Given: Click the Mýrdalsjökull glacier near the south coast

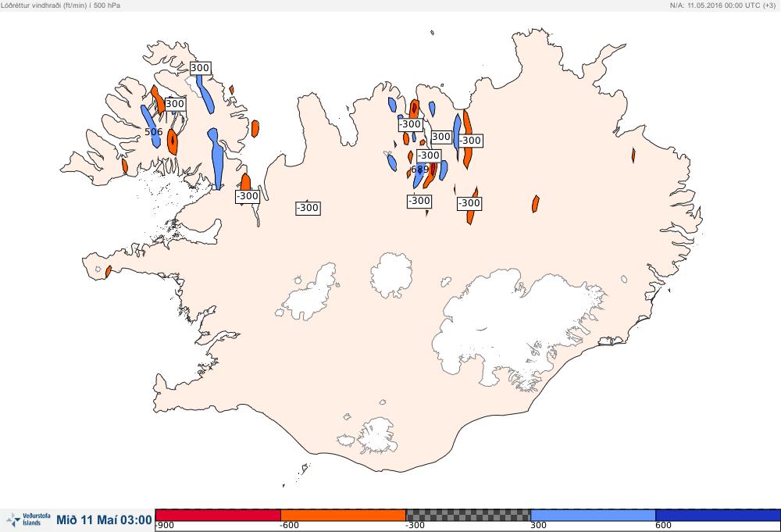Looking at the screenshot, I should point(380,436).
